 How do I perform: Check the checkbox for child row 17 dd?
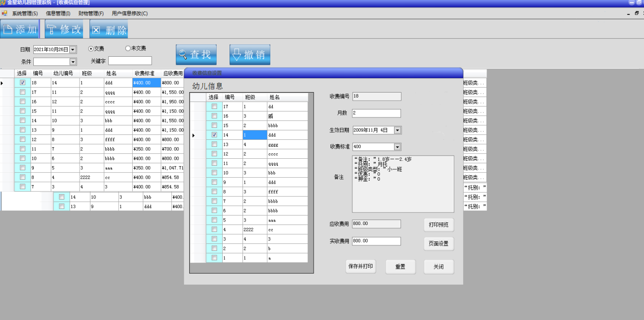pos(214,107)
